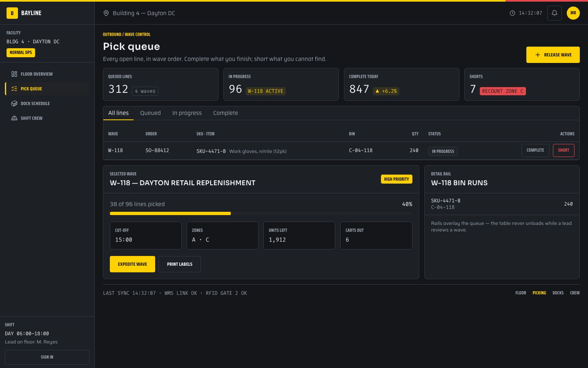Click the Recount Zone C badge
The image size is (588, 368).
coord(503,91)
